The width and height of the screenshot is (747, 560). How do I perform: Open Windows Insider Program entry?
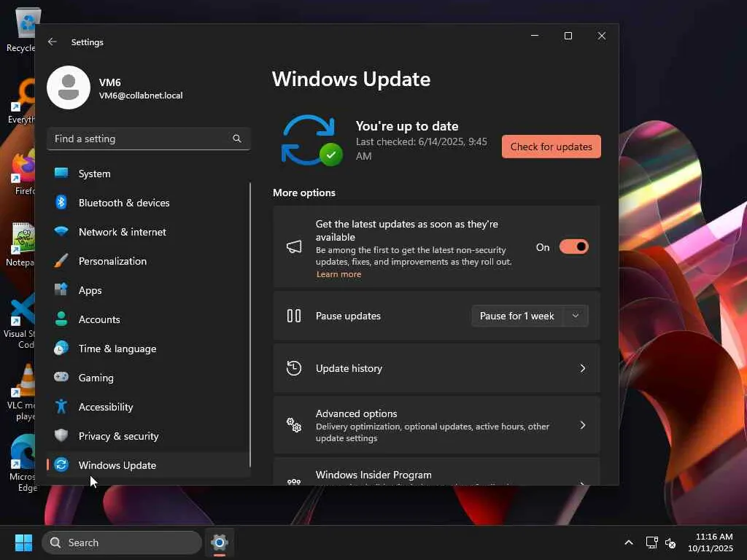click(436, 472)
